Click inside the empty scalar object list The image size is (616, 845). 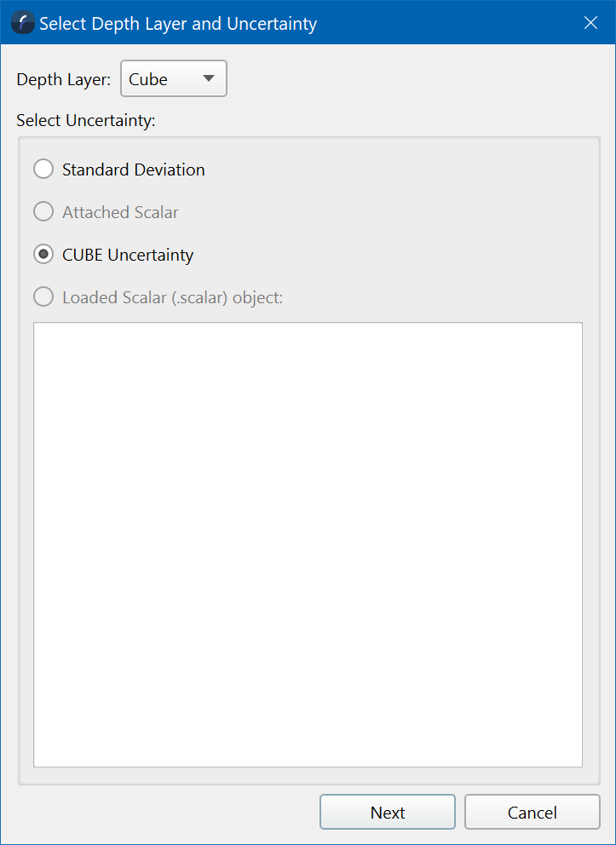[x=308, y=544]
